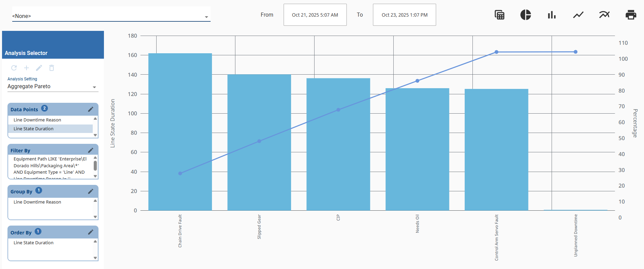Select Line State Duration in Data Points
This screenshot has height=269, width=644.
tap(50, 129)
